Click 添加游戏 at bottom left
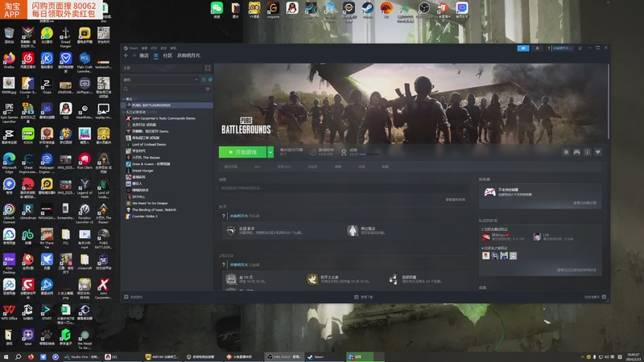The width and height of the screenshot is (644, 362). tap(134, 297)
